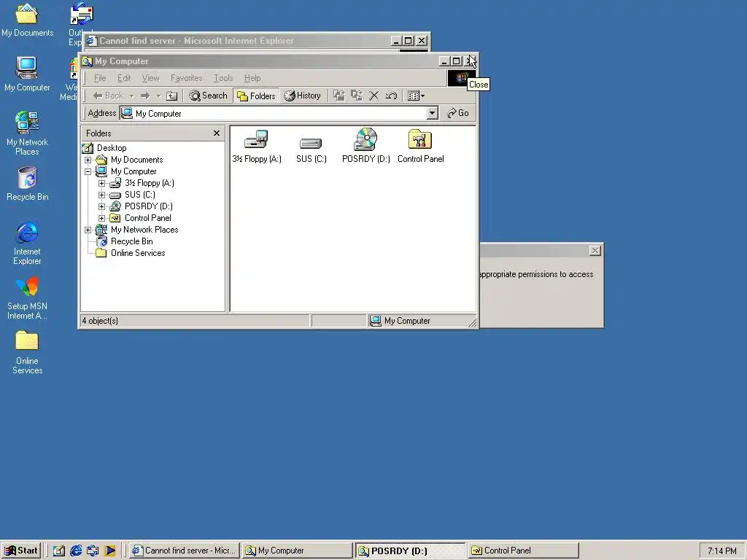Open the Tools menu

(223, 78)
